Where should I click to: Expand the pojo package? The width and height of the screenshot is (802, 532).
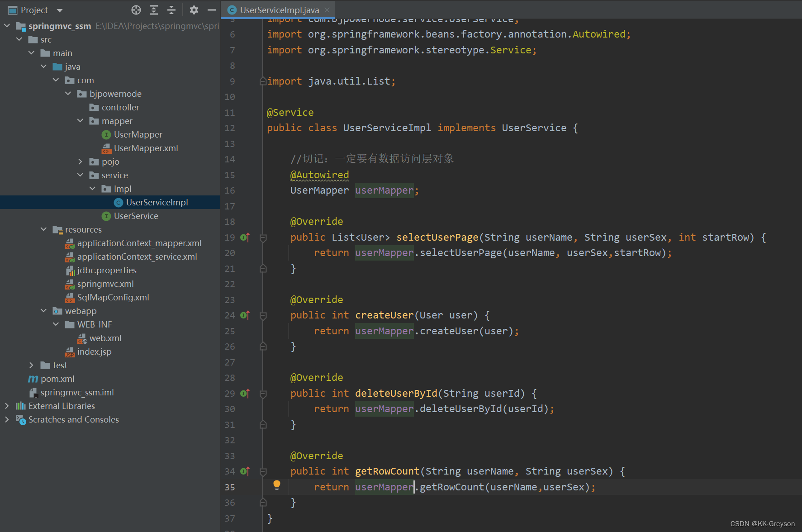pos(80,161)
